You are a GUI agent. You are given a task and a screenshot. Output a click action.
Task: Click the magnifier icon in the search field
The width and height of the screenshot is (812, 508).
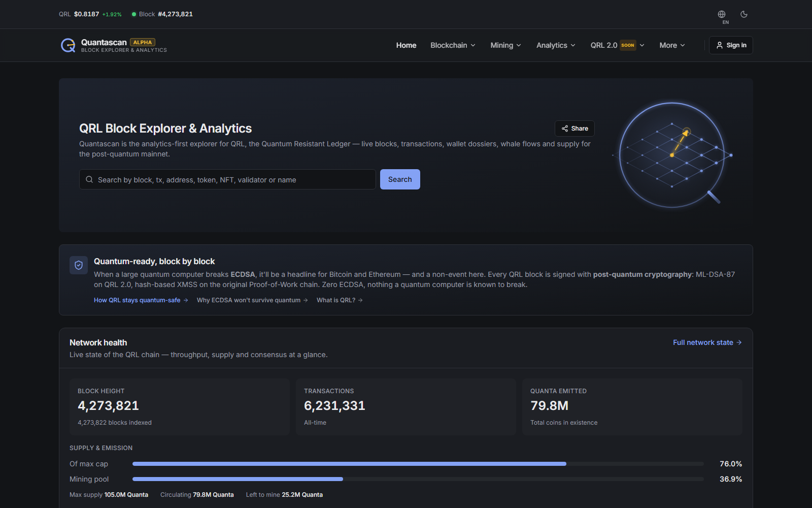point(89,179)
